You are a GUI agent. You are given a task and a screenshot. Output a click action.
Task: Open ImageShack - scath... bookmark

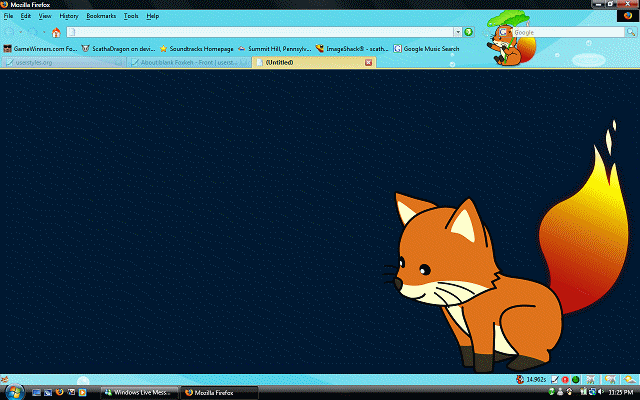pos(352,49)
